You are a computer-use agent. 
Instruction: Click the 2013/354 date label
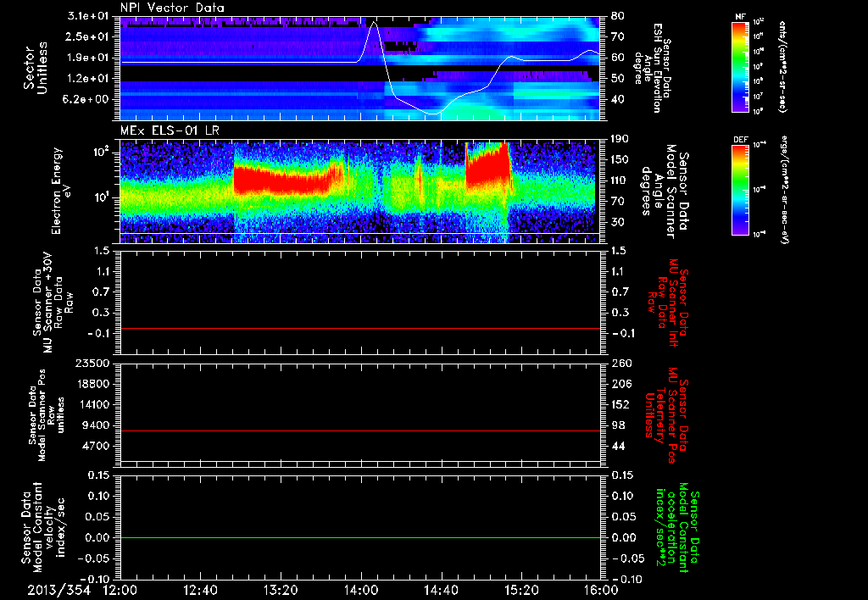[x=59, y=590]
